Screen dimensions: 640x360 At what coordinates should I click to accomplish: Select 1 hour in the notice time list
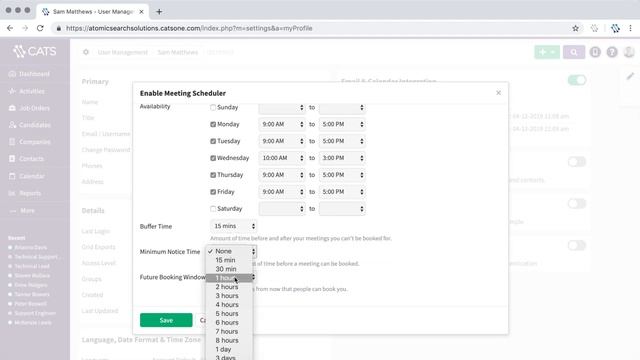tap(229, 278)
